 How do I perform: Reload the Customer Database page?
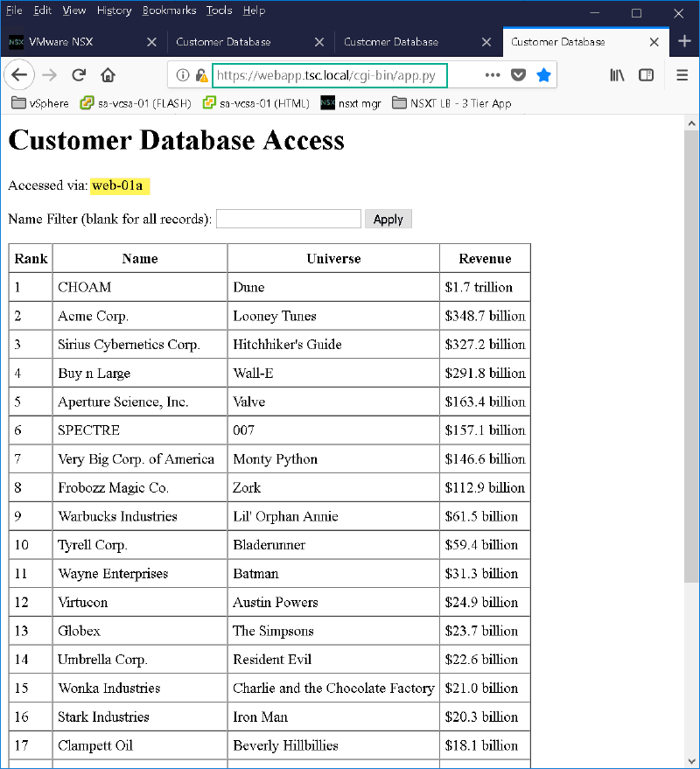tap(78, 75)
